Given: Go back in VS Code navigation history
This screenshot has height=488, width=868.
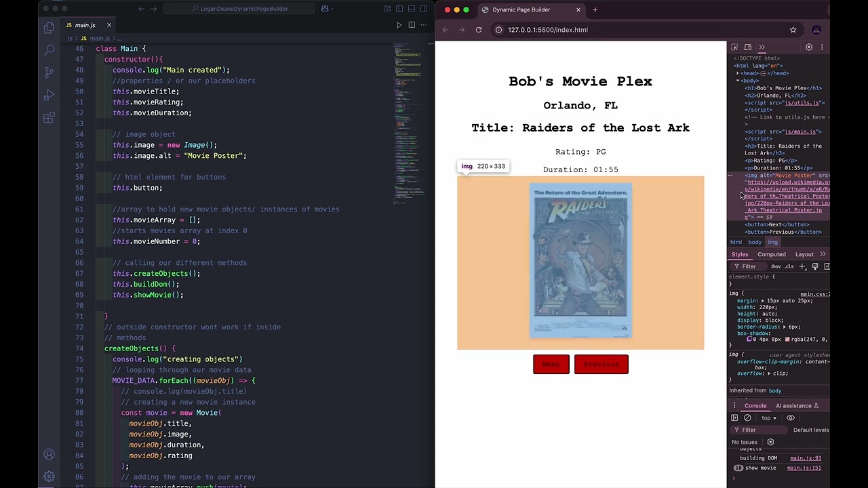Looking at the screenshot, I should 141,9.
